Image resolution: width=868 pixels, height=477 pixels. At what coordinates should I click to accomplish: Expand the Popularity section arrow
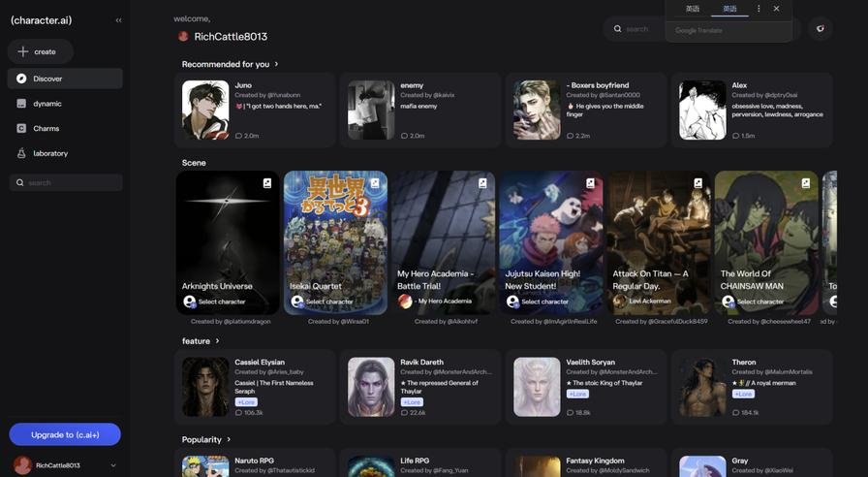[x=229, y=439]
